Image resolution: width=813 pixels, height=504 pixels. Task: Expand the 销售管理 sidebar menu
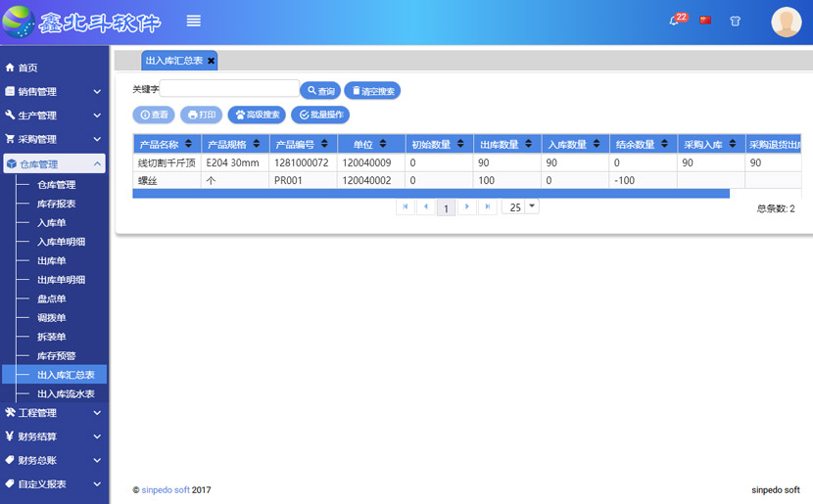(x=54, y=92)
